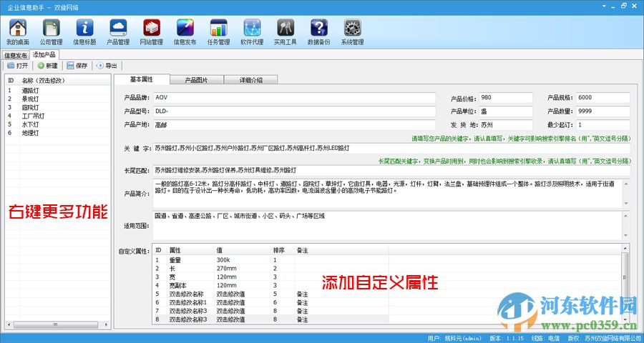Select the 重量 attribute row
Screen dimensions: 644x343
click(x=270, y=259)
